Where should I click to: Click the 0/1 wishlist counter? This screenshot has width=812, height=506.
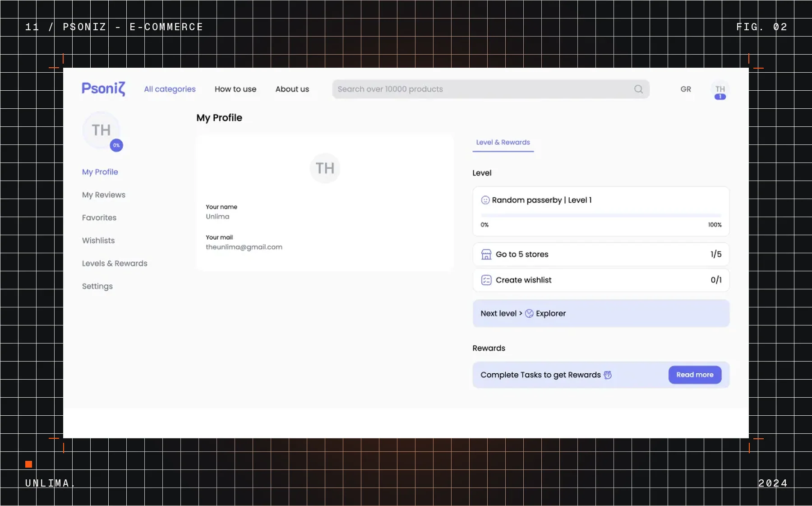[x=716, y=280]
